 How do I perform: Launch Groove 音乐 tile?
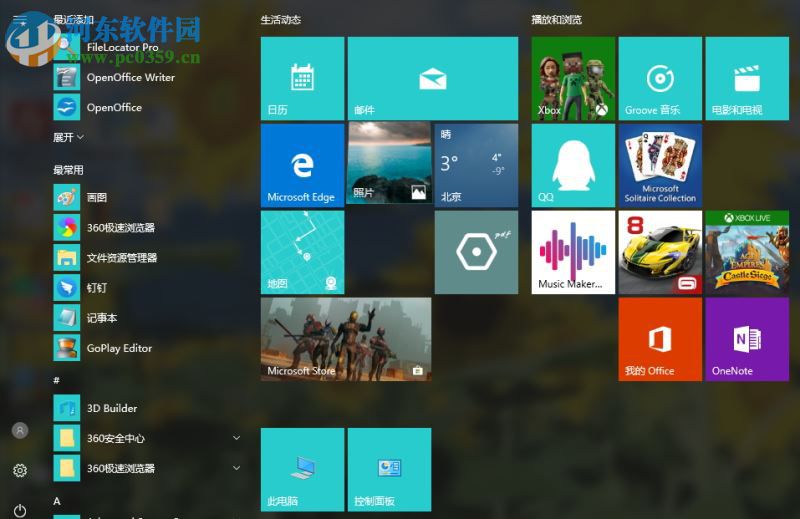pyautogui.click(x=660, y=79)
